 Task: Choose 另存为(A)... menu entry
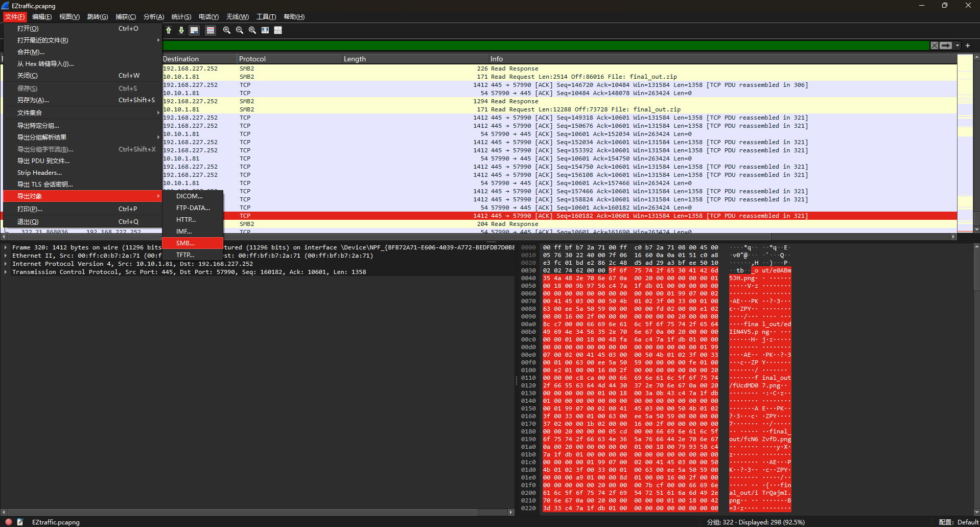point(82,100)
